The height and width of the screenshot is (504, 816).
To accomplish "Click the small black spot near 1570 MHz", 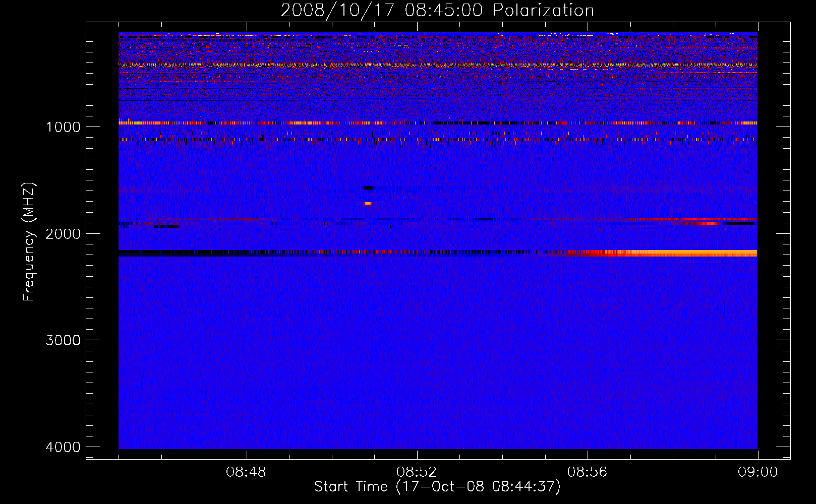I will [368, 188].
